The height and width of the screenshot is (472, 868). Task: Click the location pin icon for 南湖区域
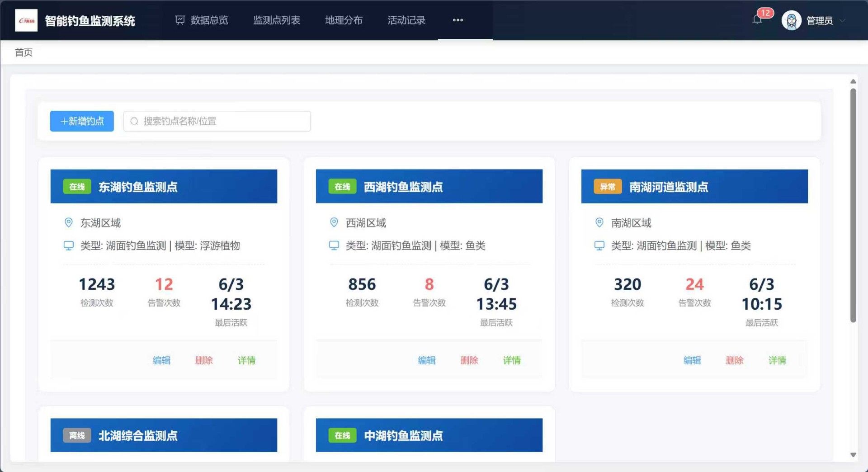[x=599, y=222]
